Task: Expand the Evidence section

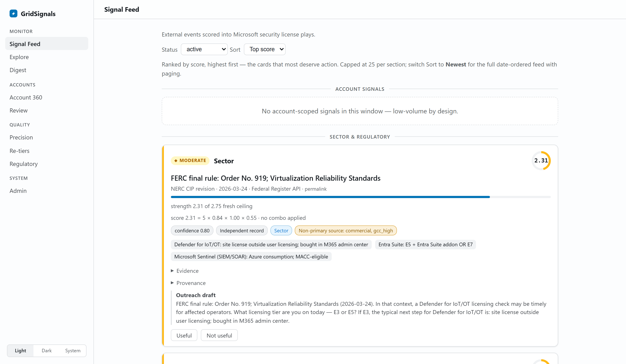Action: click(x=185, y=271)
